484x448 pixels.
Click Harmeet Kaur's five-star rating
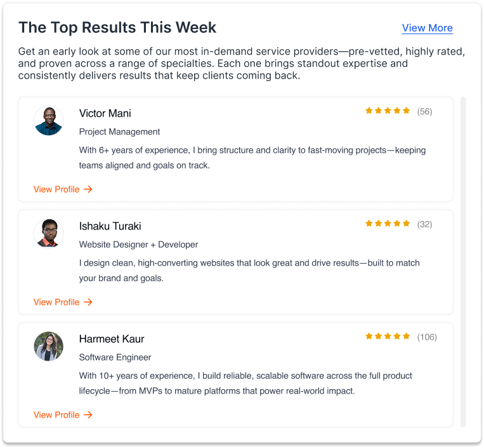(x=388, y=336)
